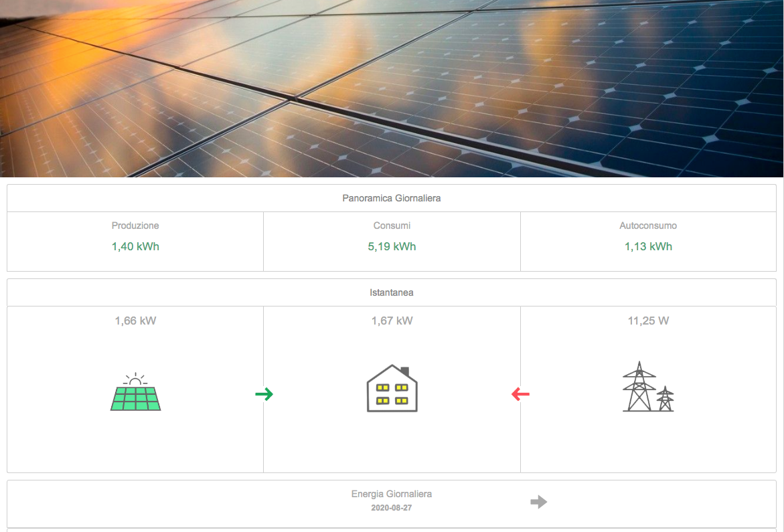
Task: Click the 11,25 W grid value
Action: [x=648, y=321]
